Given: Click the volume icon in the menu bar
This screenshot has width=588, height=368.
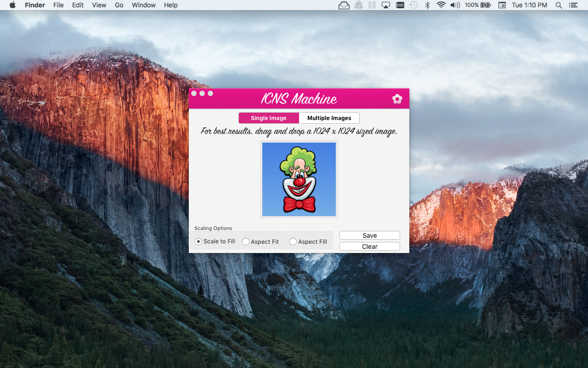Looking at the screenshot, I should 455,5.
